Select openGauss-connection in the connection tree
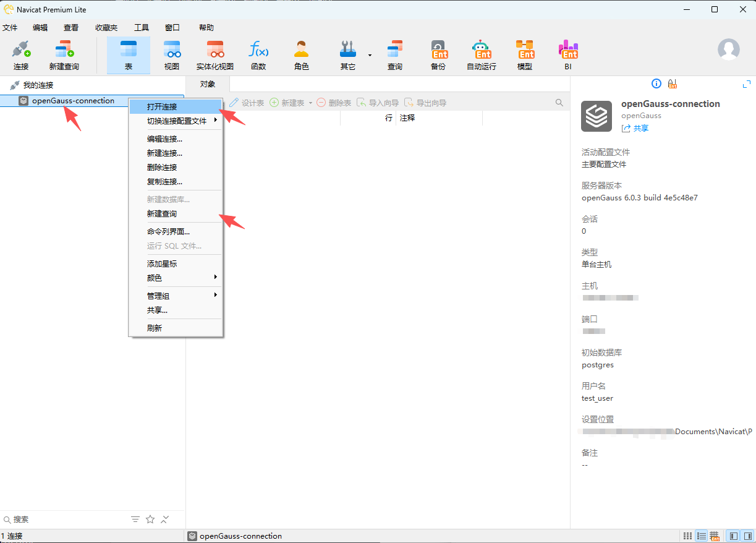 point(73,101)
